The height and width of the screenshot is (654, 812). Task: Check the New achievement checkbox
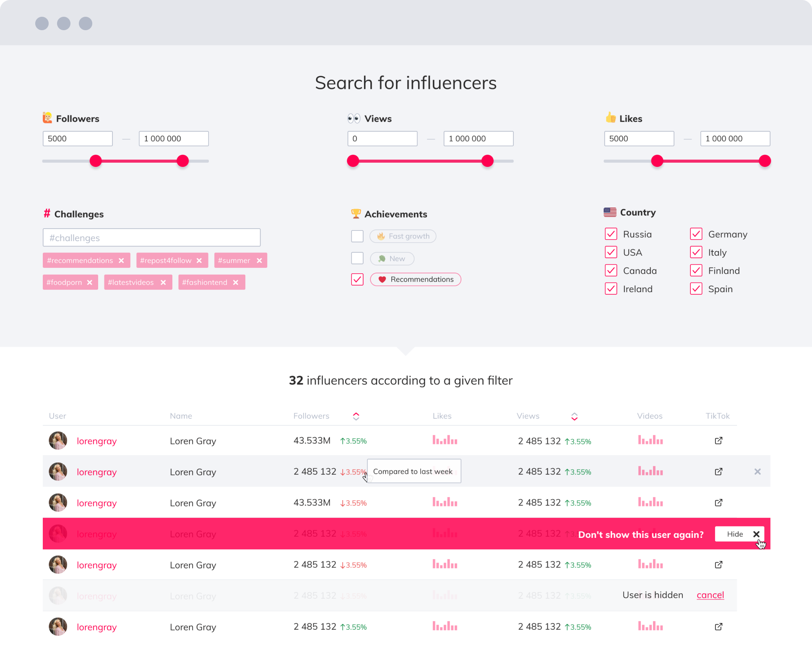point(357,258)
